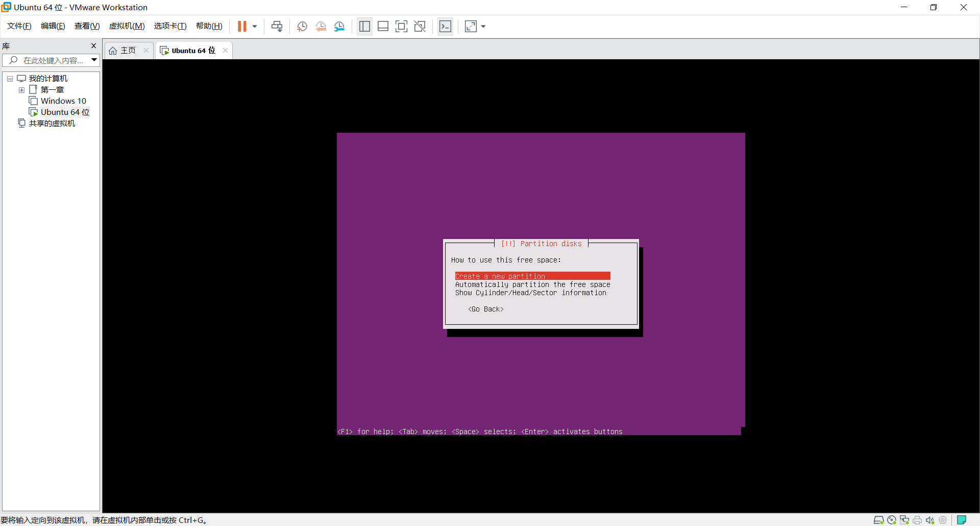
Task: Close the 主页 tab
Action: click(x=146, y=51)
